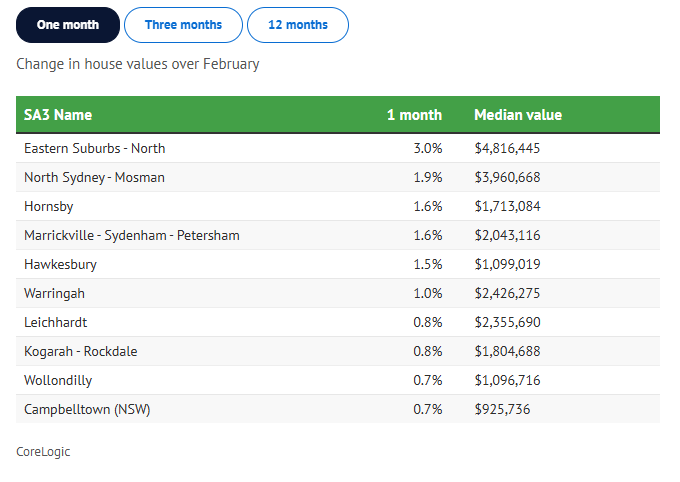Select the Hornsby row name
Image resolution: width=680 pixels, height=482 pixels.
49,206
